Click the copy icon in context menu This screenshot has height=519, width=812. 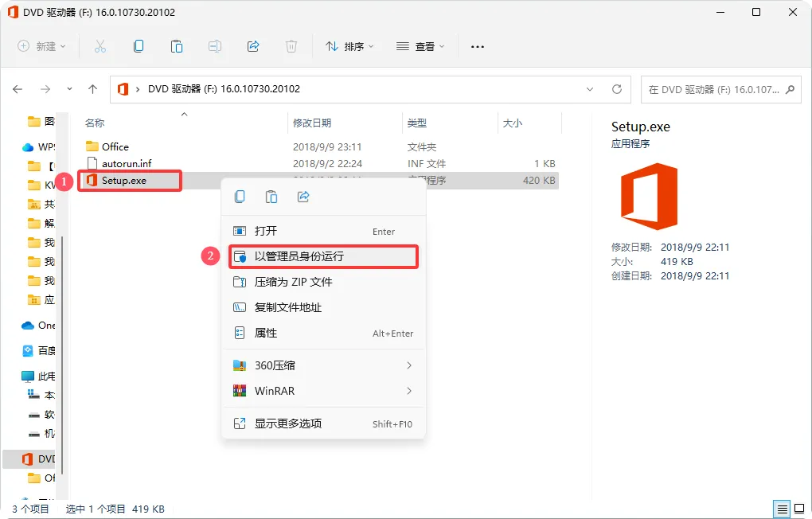240,197
